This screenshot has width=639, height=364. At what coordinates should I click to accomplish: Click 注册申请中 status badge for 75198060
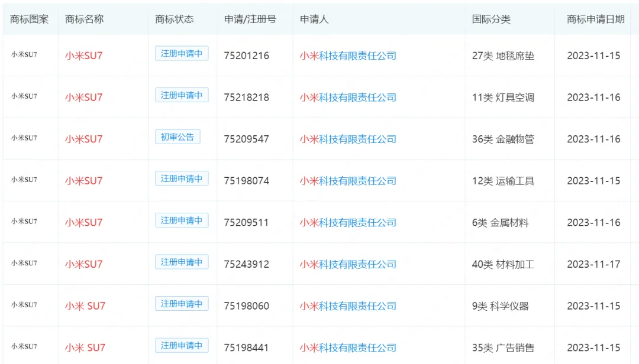182,304
